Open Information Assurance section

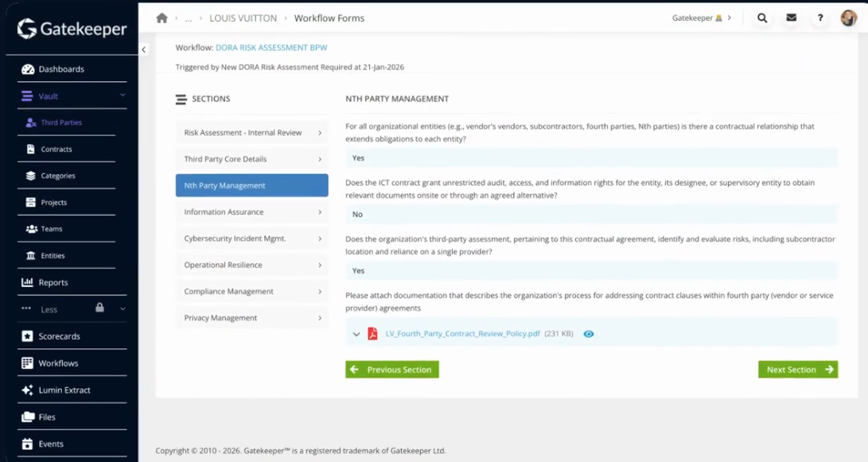click(x=252, y=212)
